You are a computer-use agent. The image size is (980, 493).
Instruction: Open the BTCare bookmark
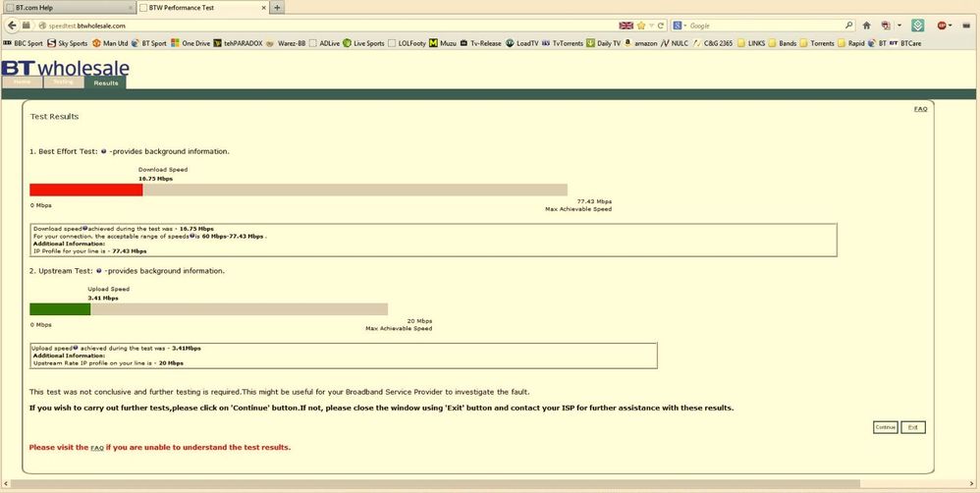[x=905, y=43]
